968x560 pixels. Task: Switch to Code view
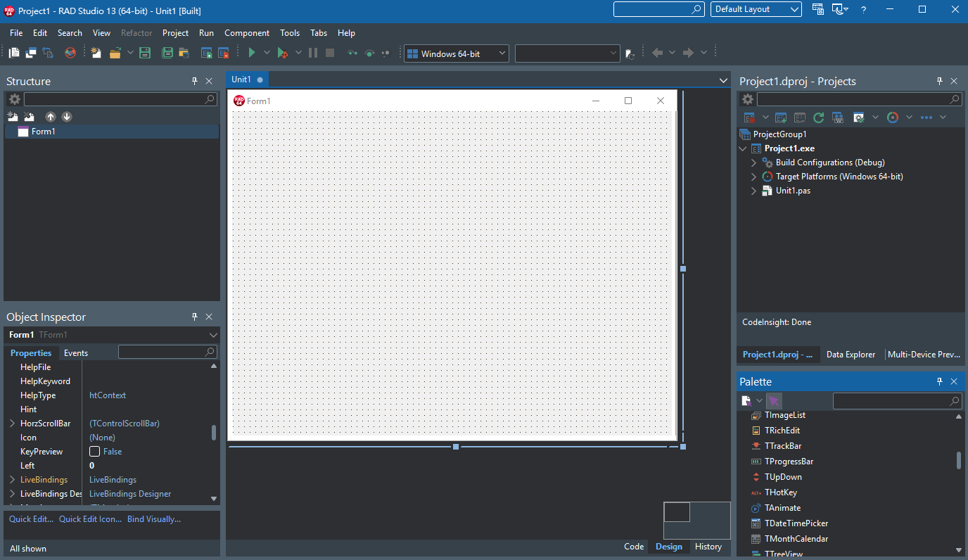[x=634, y=547]
